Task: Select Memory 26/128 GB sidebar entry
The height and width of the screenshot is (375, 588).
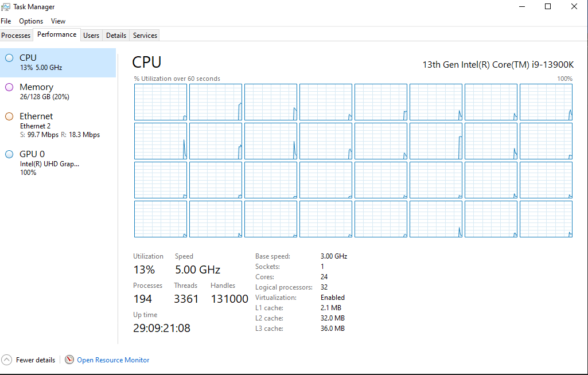Action: click(x=58, y=92)
